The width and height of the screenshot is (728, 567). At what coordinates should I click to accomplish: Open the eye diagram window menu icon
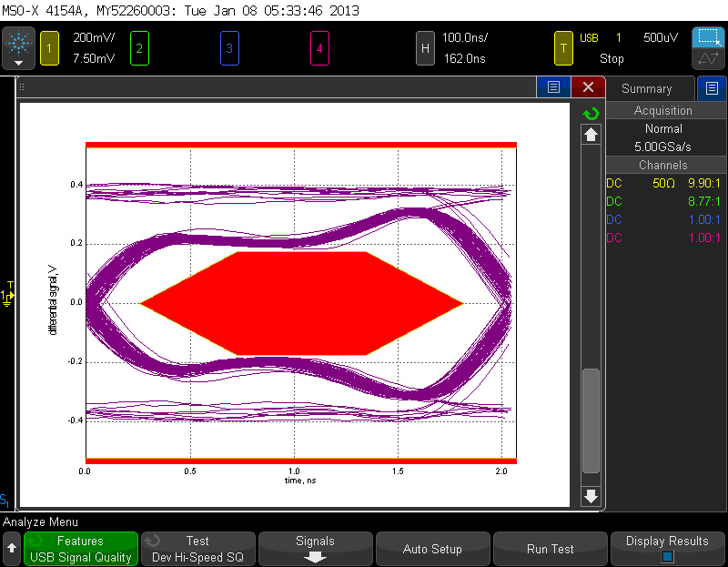pyautogui.click(x=552, y=87)
